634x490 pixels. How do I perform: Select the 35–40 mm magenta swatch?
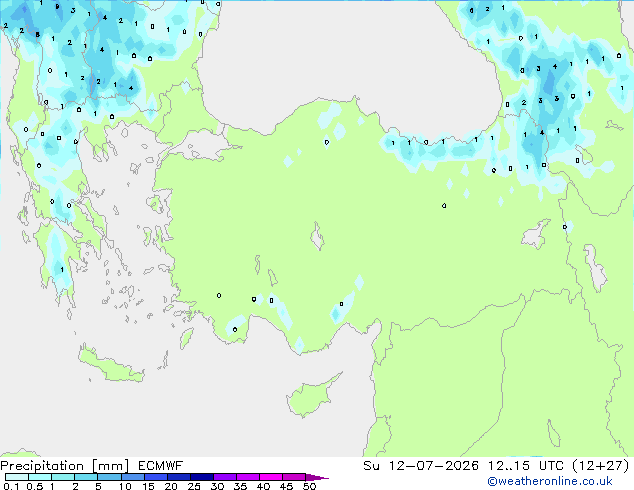point(248,477)
